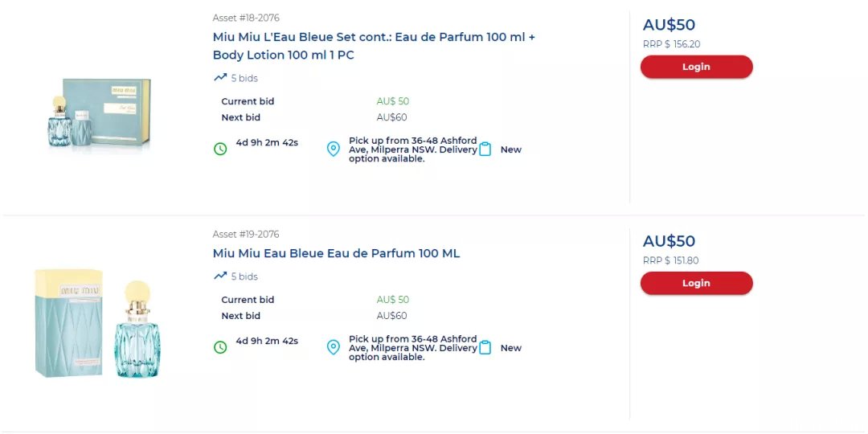Click the bids trend icon for Eau Bleue 100 ML
Image resolution: width=868 pixels, height=434 pixels.
(x=220, y=276)
